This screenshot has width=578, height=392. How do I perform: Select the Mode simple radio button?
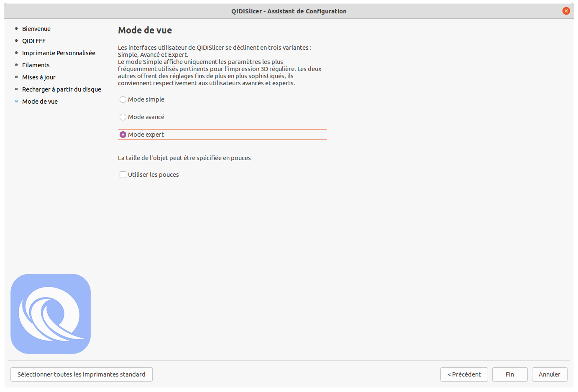[x=123, y=99]
